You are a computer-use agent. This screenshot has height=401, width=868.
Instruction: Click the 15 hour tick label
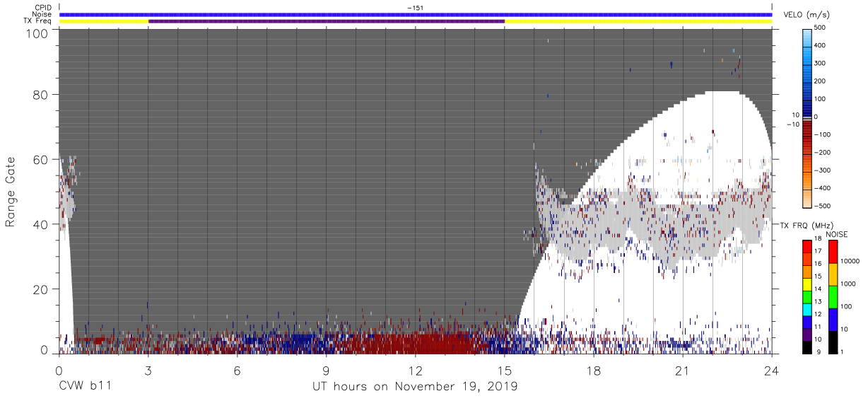505,371
